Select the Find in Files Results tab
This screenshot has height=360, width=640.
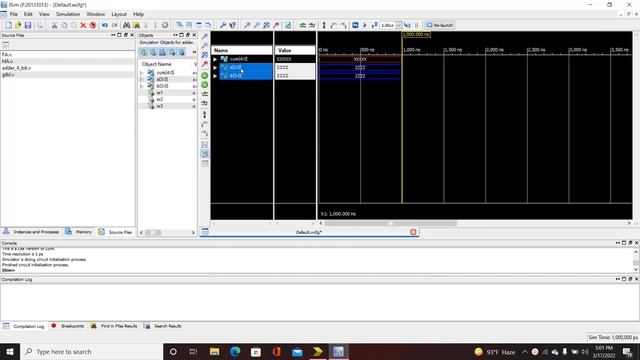click(114, 326)
